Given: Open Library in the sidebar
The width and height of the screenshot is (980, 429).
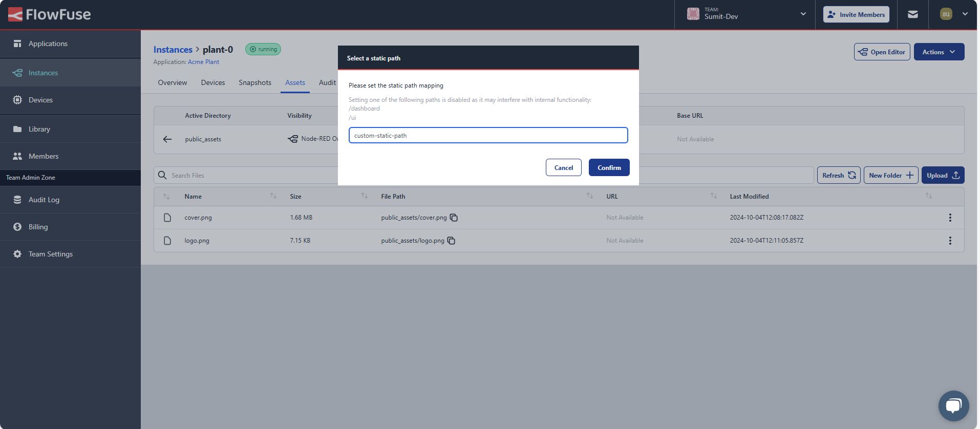Looking at the screenshot, I should tap(70, 129).
